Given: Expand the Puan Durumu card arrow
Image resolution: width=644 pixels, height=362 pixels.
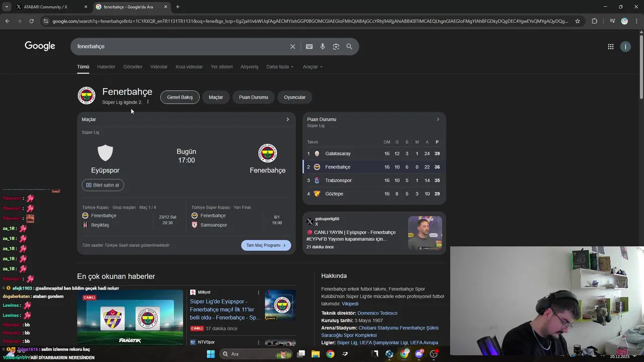Looking at the screenshot, I should [x=438, y=119].
